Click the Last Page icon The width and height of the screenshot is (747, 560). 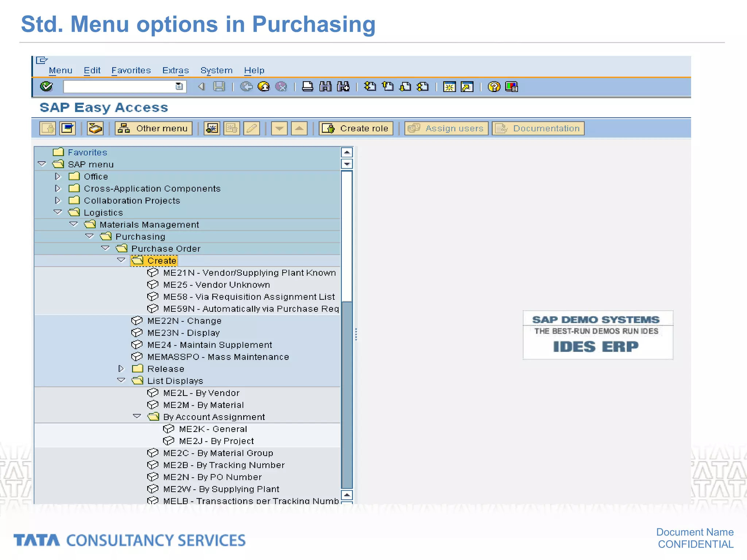pos(423,86)
